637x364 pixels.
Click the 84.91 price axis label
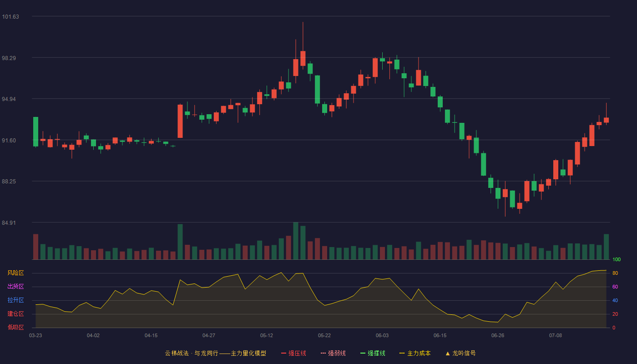tap(10, 223)
